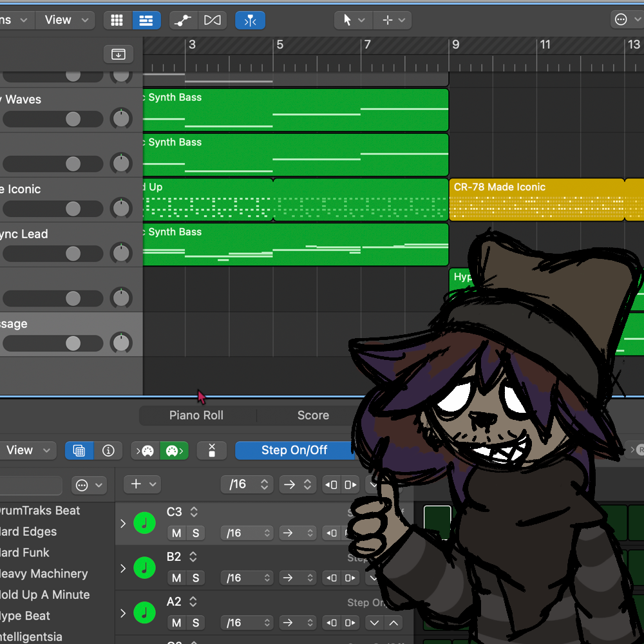Image resolution: width=644 pixels, height=644 pixels.
Task: Show automation with the curve icon
Action: pos(183,20)
